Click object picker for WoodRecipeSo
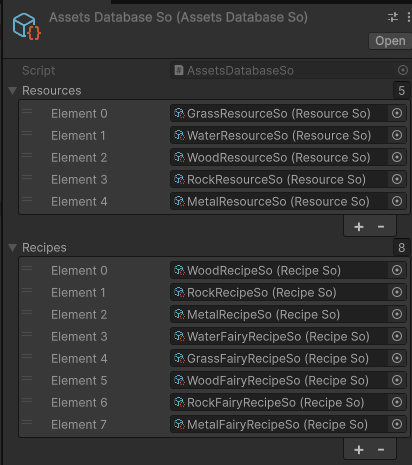 coord(397,270)
